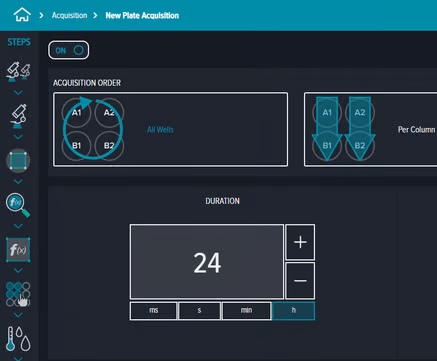Decrease duration with the minus button
This screenshot has height=361, width=437.
pyautogui.click(x=300, y=281)
